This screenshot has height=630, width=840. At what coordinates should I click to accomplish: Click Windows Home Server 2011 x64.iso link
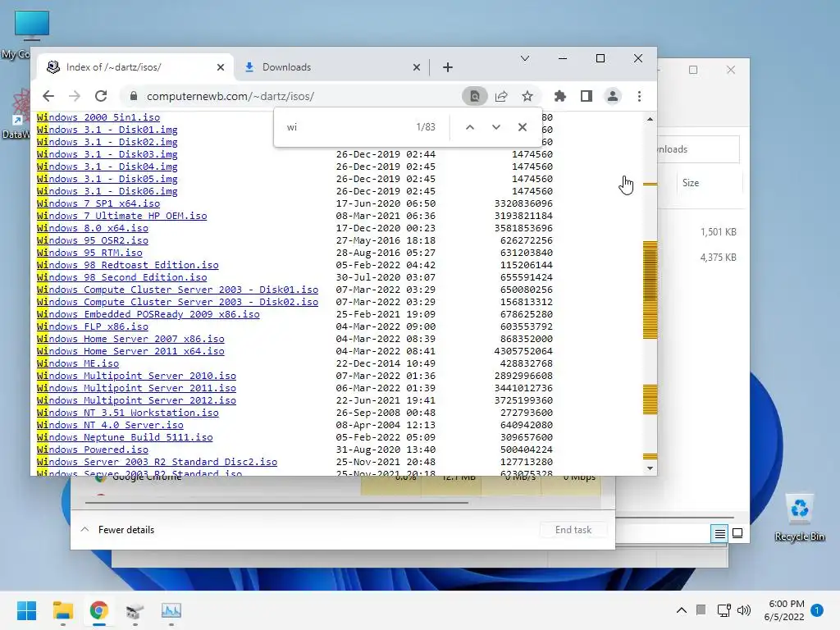[130, 351]
